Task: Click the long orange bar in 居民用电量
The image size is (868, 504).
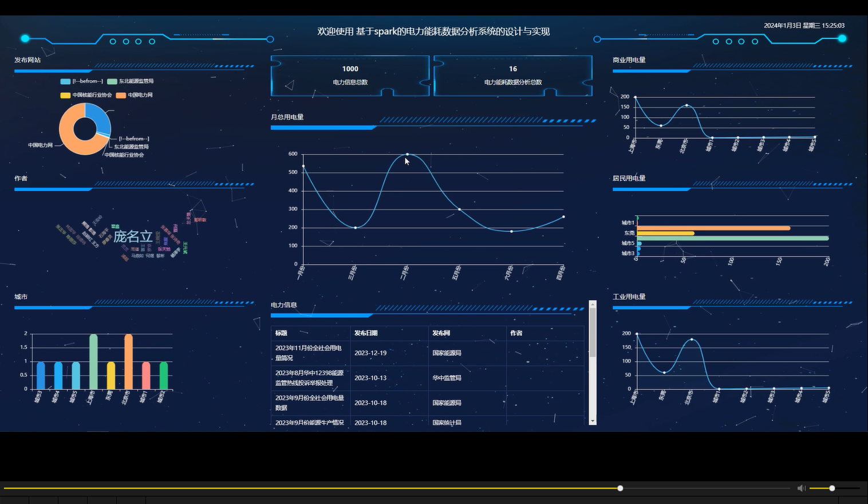Action: coord(713,228)
